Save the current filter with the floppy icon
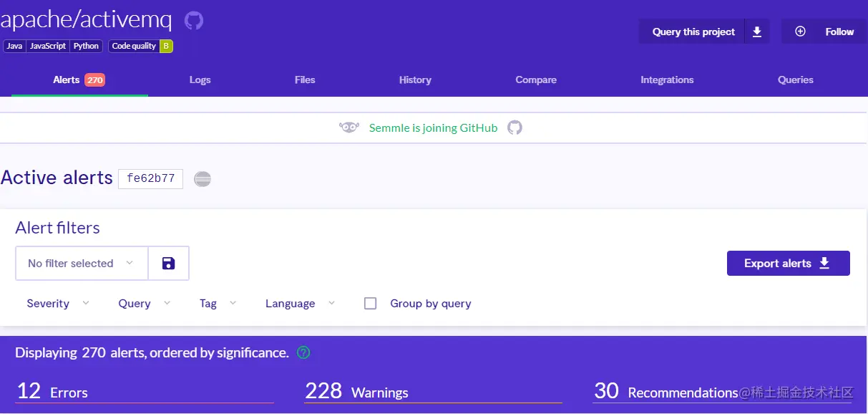This screenshot has width=868, height=414. pos(169,263)
